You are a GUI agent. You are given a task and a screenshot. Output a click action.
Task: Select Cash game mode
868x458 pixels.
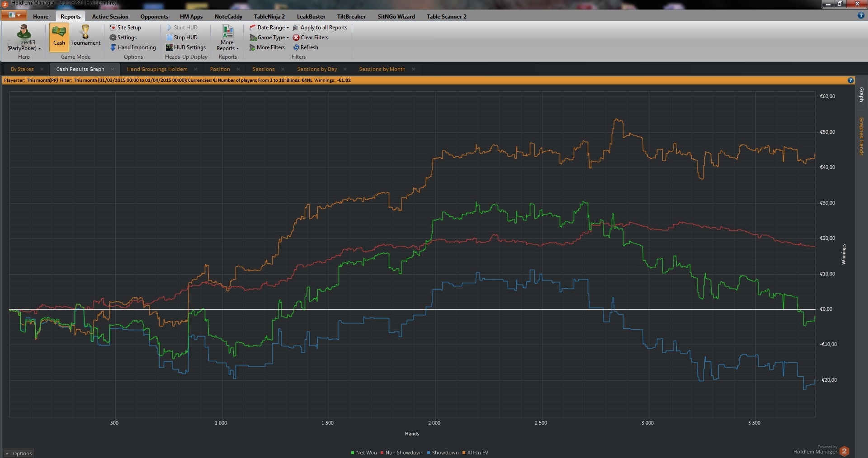59,36
